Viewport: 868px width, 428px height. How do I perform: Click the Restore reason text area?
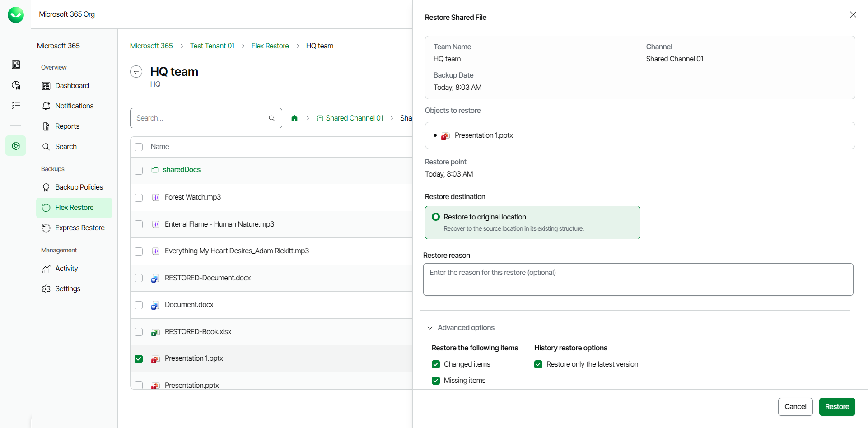tap(638, 279)
